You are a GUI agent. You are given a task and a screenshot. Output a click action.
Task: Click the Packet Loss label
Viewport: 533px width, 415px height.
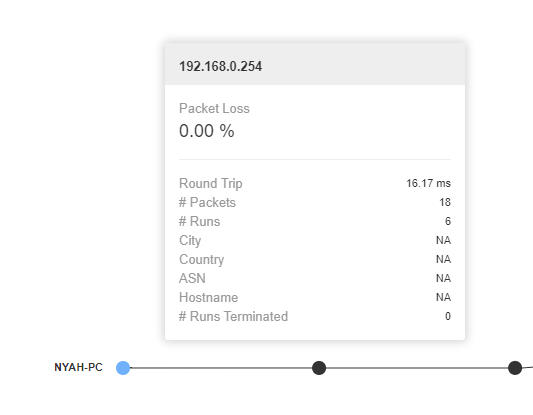pyautogui.click(x=214, y=108)
